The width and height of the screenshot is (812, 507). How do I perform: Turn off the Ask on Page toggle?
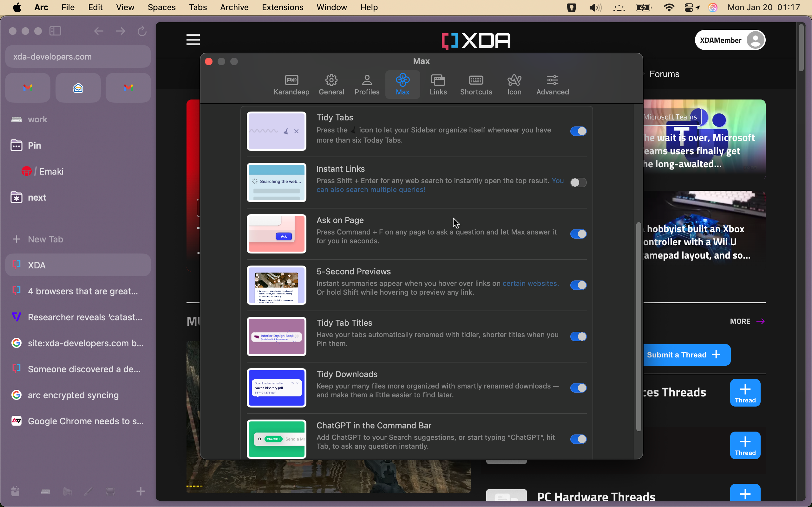click(578, 234)
